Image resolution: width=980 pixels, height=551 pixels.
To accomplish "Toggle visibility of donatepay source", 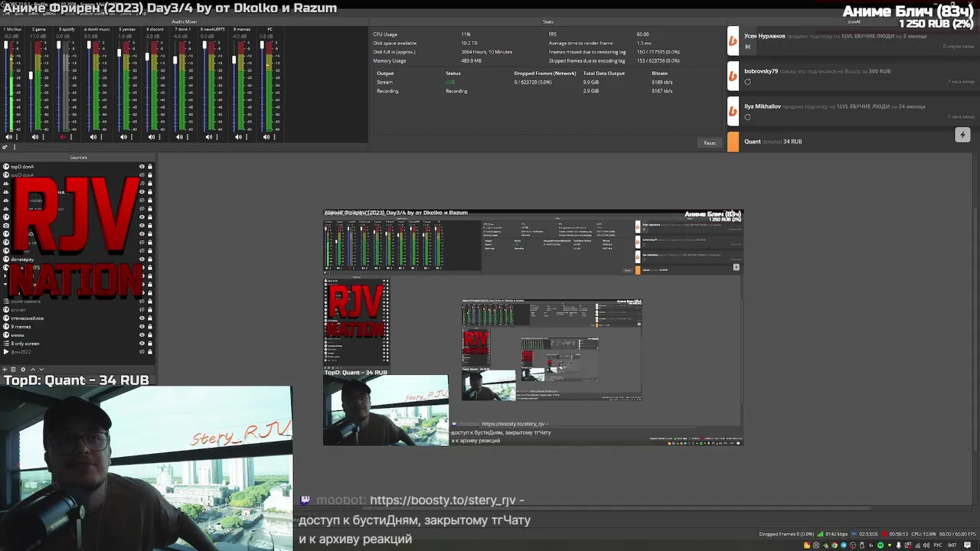I will click(x=142, y=259).
